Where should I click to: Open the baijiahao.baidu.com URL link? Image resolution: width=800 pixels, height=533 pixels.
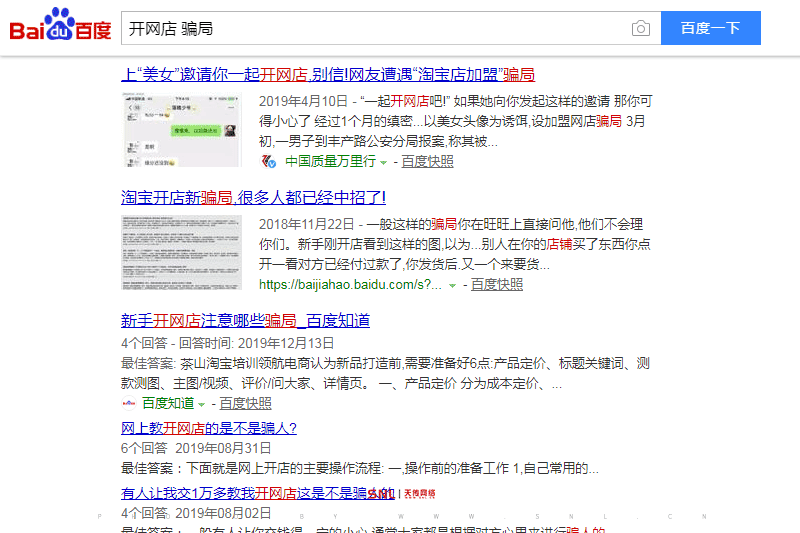[350, 285]
